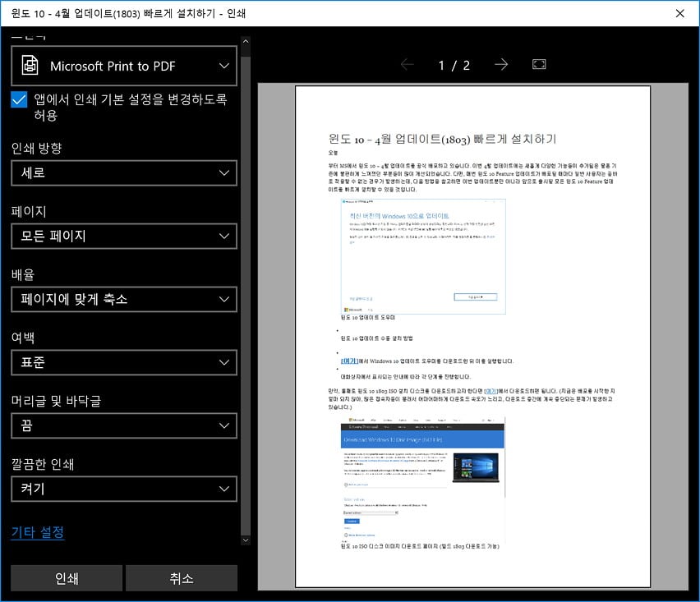Click the print preview page thumbnail

(x=472, y=337)
